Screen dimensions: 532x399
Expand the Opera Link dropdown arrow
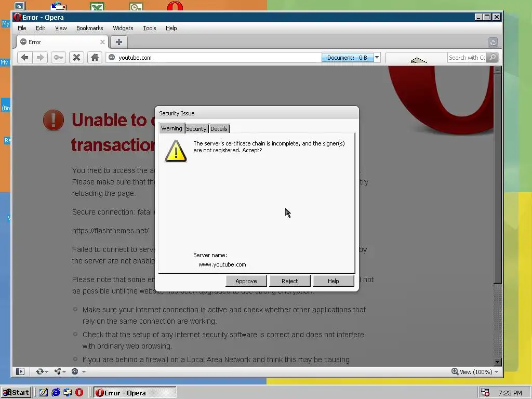point(46,372)
